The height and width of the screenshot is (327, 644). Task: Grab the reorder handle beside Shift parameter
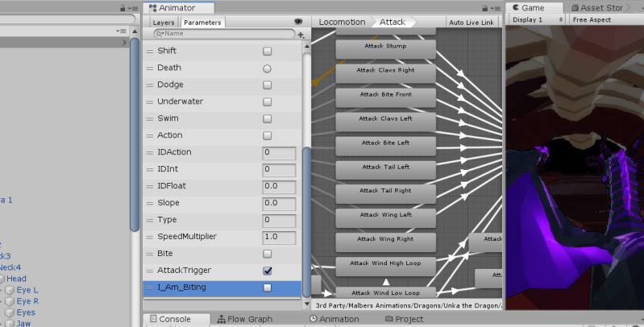[x=149, y=52]
